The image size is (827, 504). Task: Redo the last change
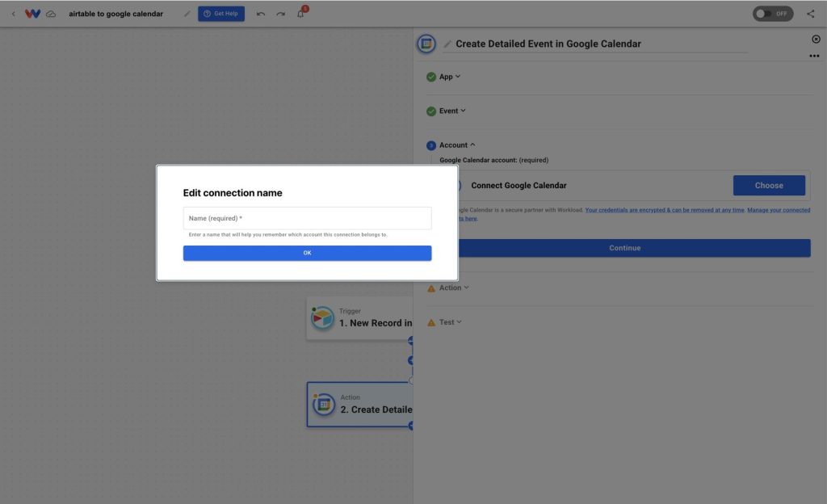[x=280, y=14]
